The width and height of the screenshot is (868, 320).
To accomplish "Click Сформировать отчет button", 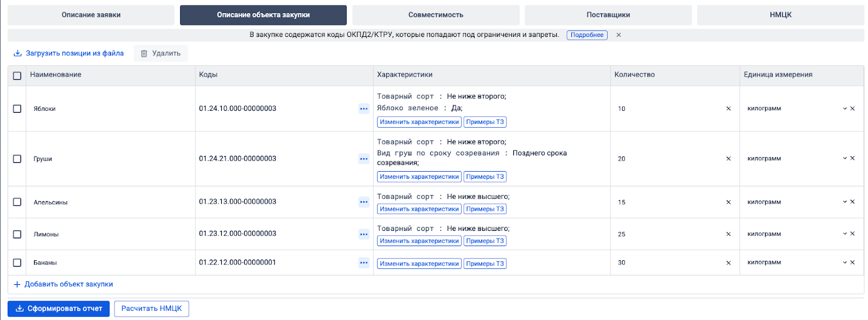I will 59,309.
